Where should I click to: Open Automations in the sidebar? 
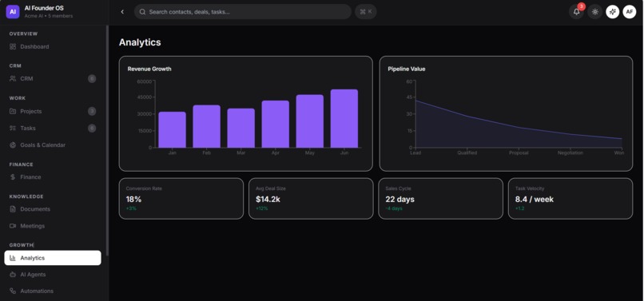click(x=53, y=291)
